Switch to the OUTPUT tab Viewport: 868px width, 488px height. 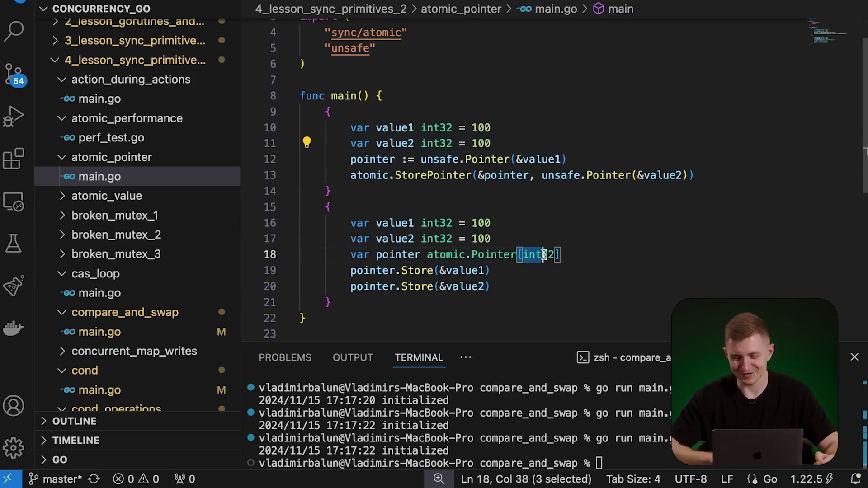tap(353, 357)
